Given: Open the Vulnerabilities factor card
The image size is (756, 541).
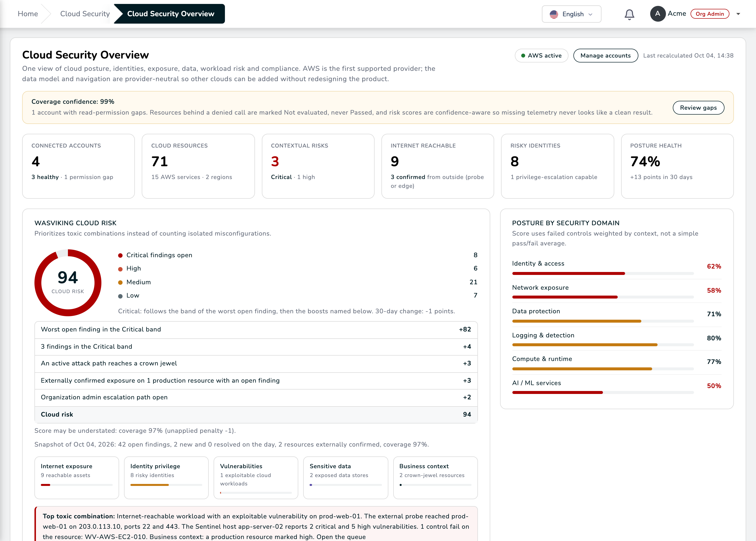Looking at the screenshot, I should (x=256, y=478).
